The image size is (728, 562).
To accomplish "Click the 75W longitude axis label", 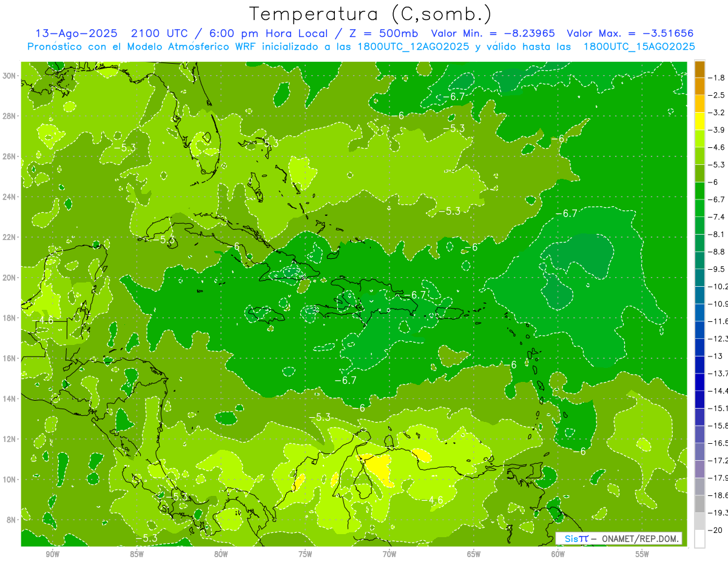I will click(x=305, y=554).
